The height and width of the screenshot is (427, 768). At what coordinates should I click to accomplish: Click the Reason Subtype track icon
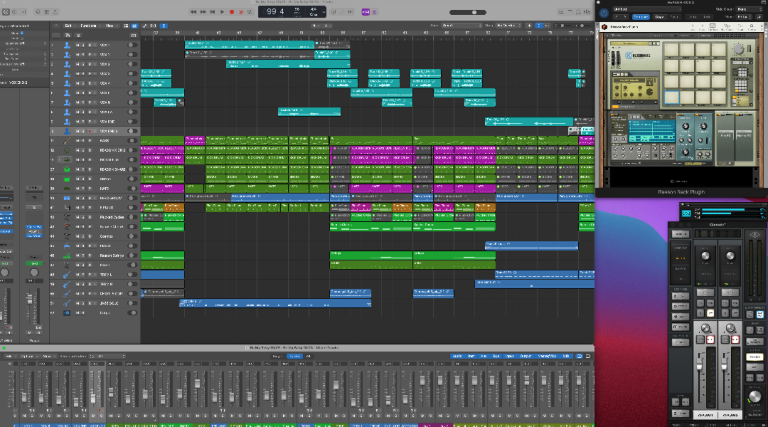tap(67, 256)
